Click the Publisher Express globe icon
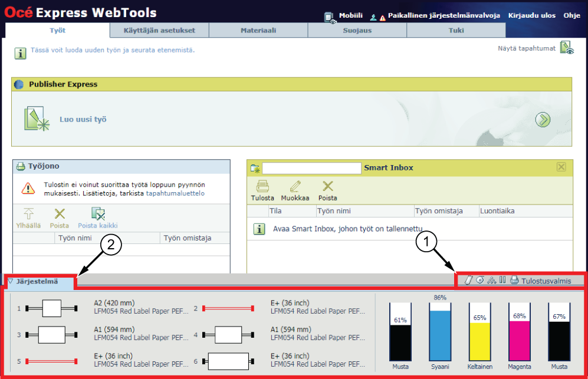 tap(19, 84)
